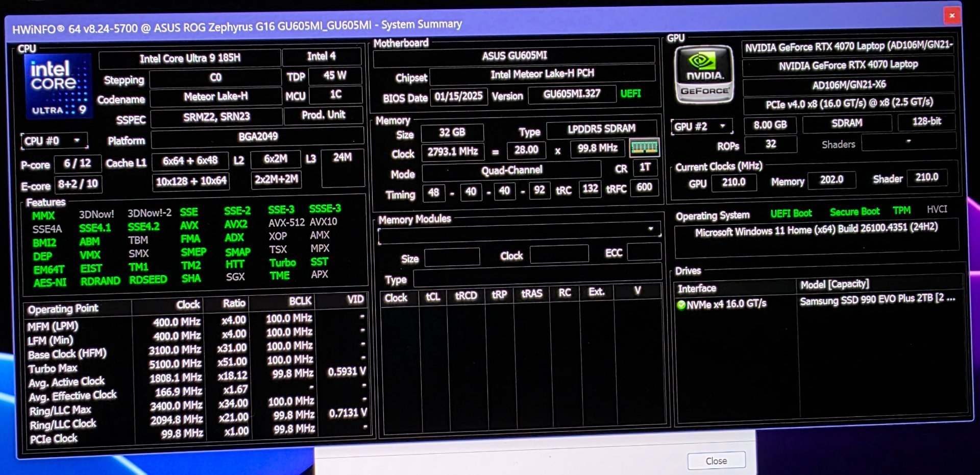The image size is (980, 475).
Task: Click the Intel Meteor Lake-H PCH chipset field
Action: tap(542, 74)
